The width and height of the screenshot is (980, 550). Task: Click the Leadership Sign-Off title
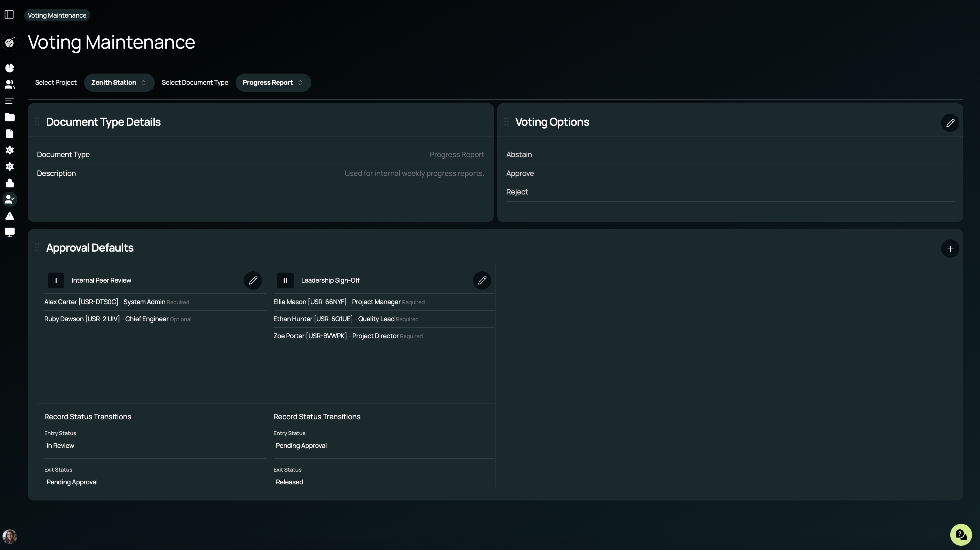330,280
